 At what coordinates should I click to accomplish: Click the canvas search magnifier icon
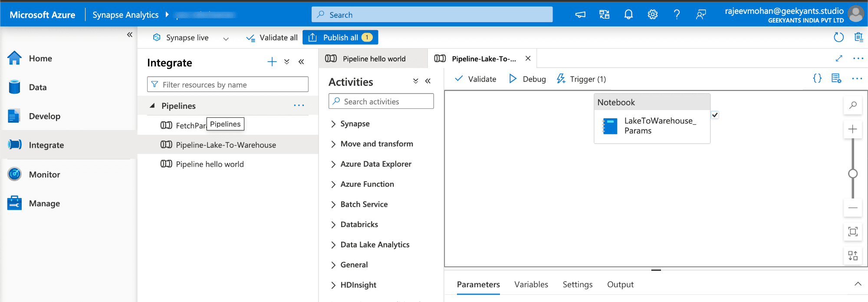[853, 105]
